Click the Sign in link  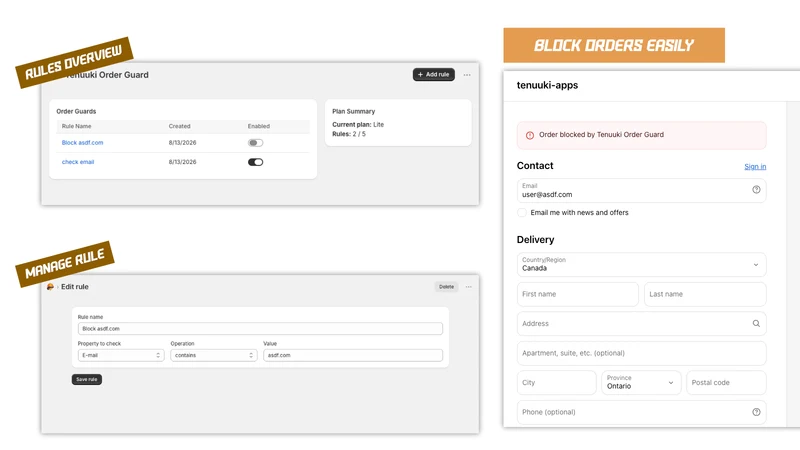[x=755, y=166]
